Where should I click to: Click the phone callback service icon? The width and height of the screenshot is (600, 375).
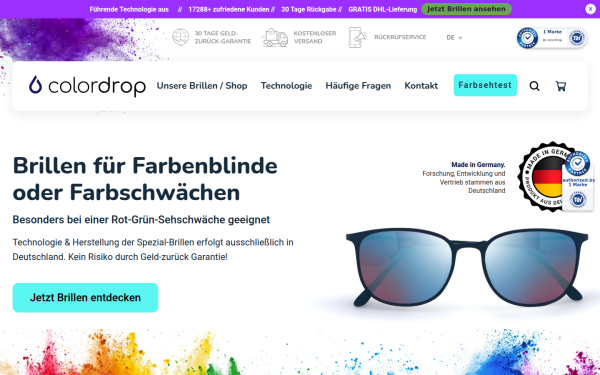point(357,37)
